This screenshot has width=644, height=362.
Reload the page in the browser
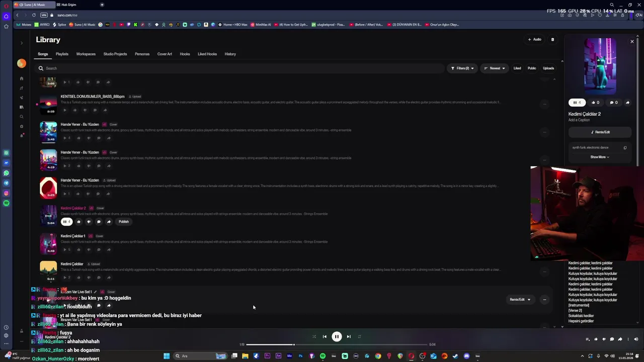click(x=34, y=15)
